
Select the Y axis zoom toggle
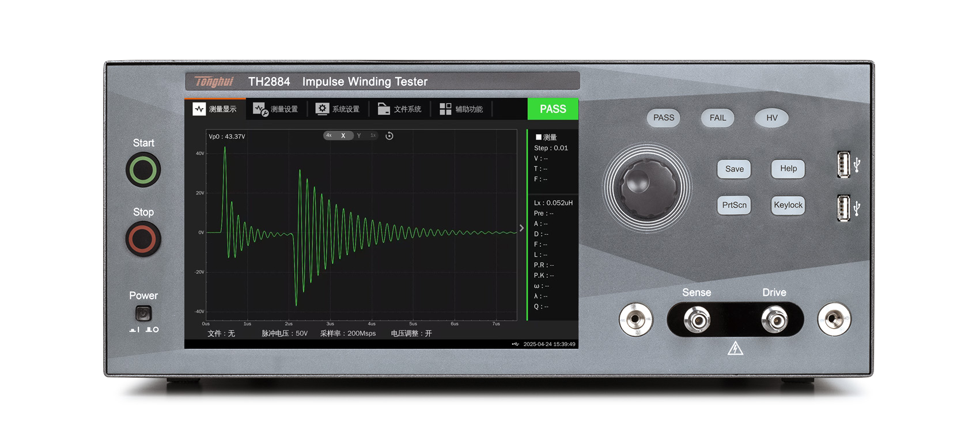(359, 136)
